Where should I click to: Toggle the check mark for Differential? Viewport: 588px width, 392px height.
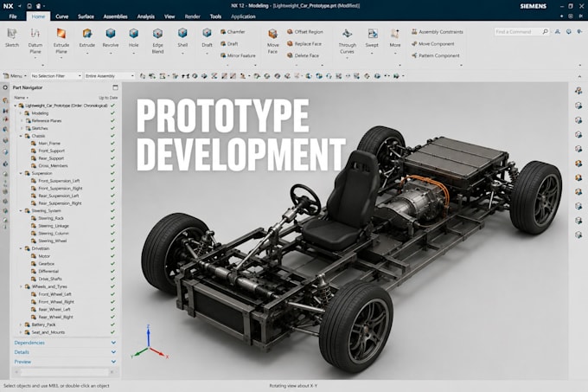(x=112, y=271)
